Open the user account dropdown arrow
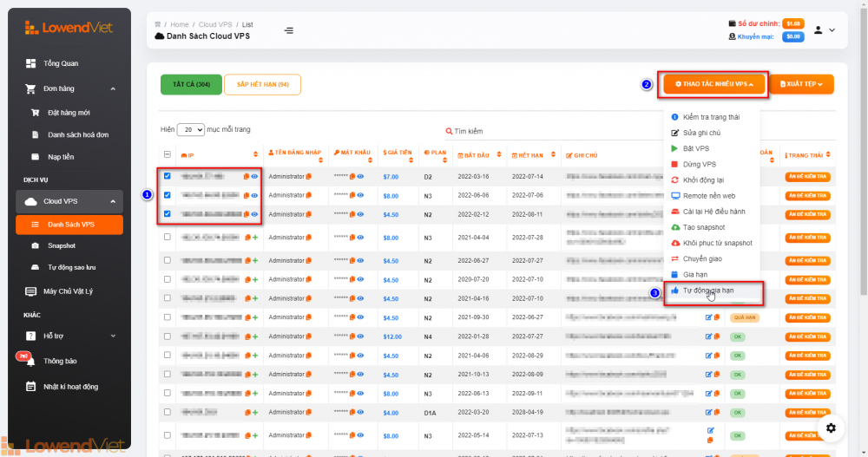Viewport: 868px width, 457px height. (x=832, y=30)
